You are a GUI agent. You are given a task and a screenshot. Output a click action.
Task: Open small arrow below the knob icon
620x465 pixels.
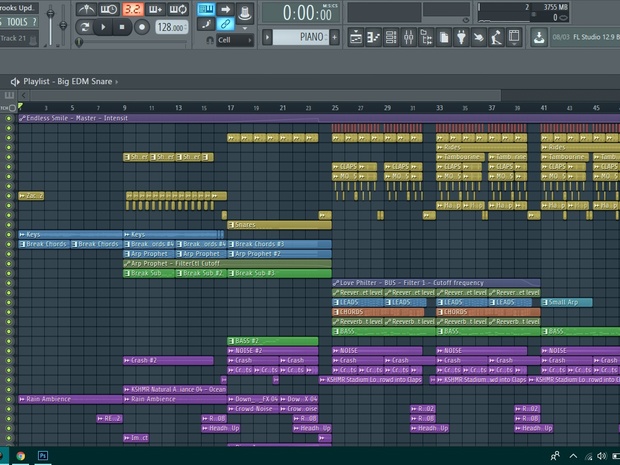tap(245, 28)
